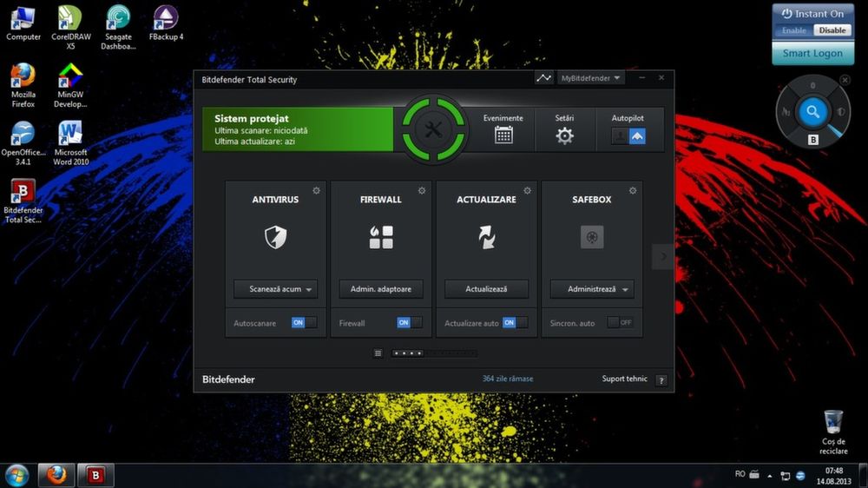Click the central wrench status icon
Image resolution: width=868 pixels, height=488 pixels.
tap(431, 130)
